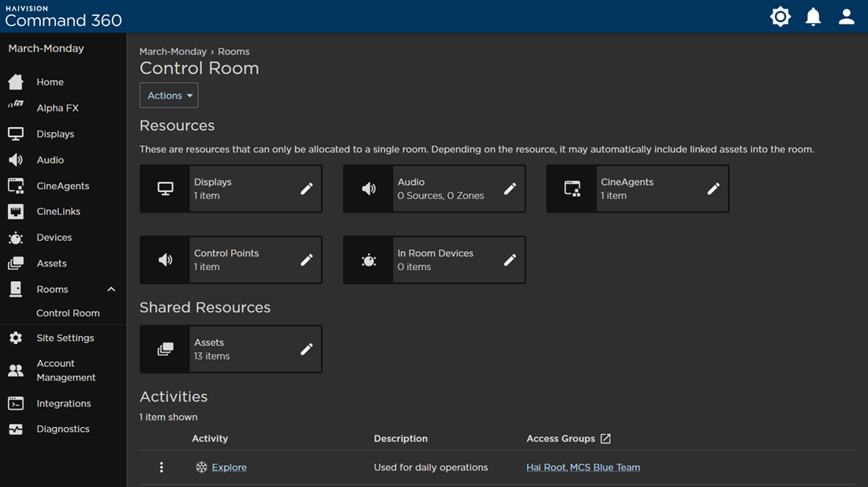
Task: Open Diagnostics in the sidebar
Action: pos(62,429)
